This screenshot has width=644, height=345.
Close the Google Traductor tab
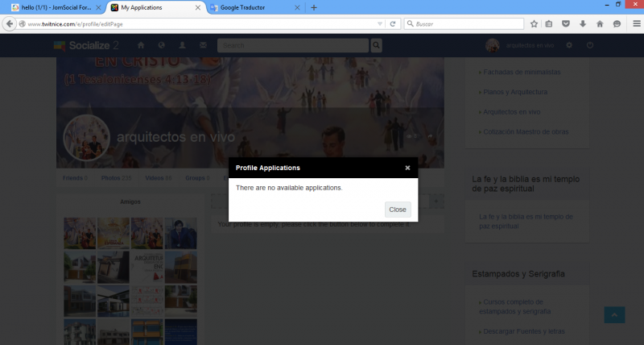297,7
